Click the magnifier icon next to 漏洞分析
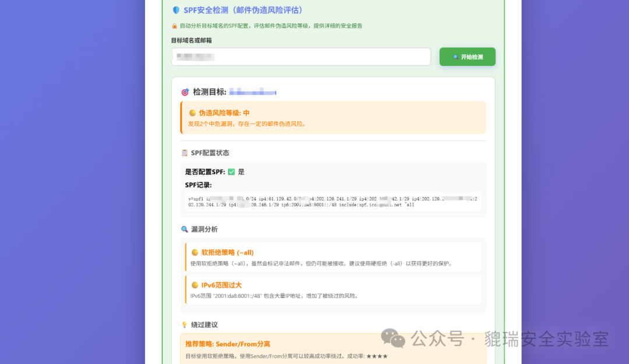 (185, 229)
